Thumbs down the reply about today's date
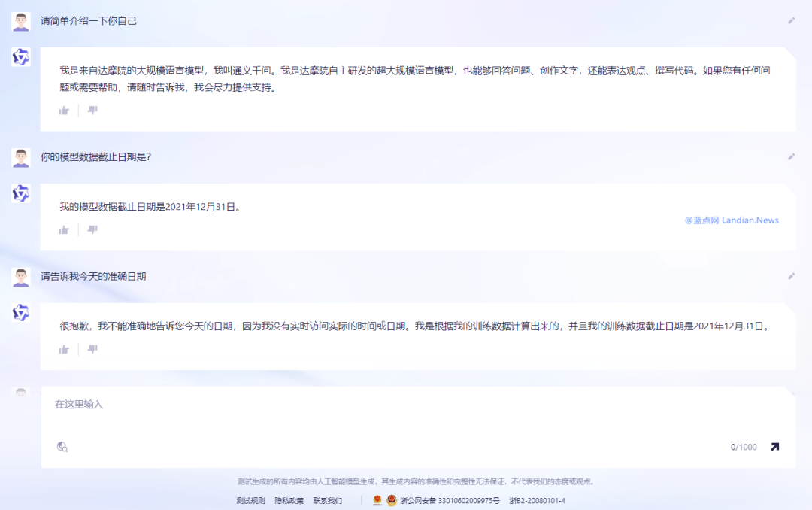The width and height of the screenshot is (812, 510). (92, 348)
